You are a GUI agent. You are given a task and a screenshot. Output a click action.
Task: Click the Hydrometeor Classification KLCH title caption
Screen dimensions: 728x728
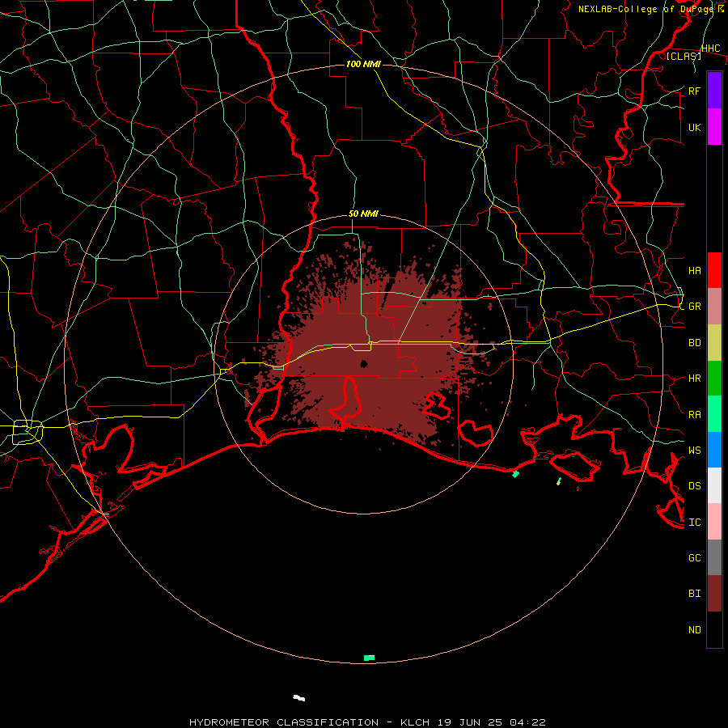pyautogui.click(x=367, y=722)
